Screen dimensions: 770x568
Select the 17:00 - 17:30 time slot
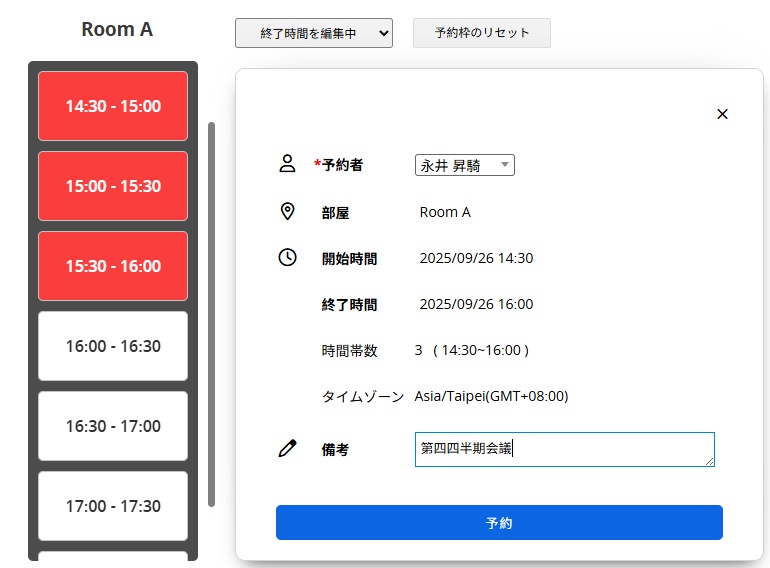tap(113, 506)
